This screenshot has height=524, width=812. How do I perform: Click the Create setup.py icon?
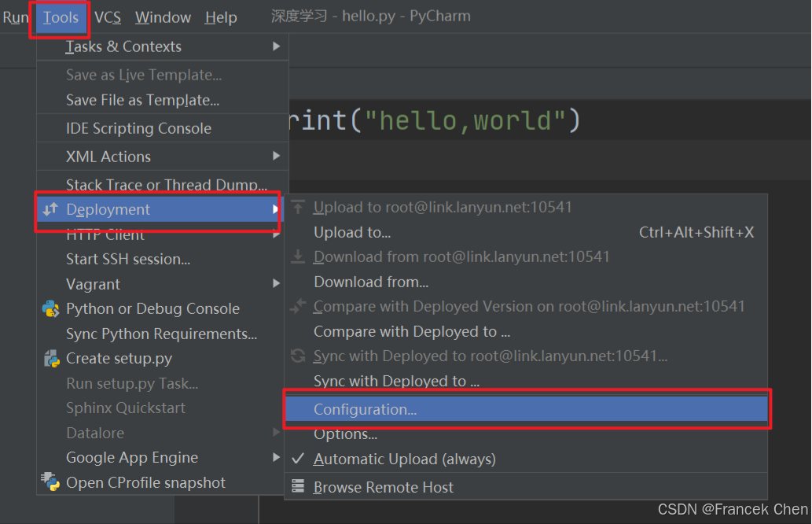(x=51, y=358)
